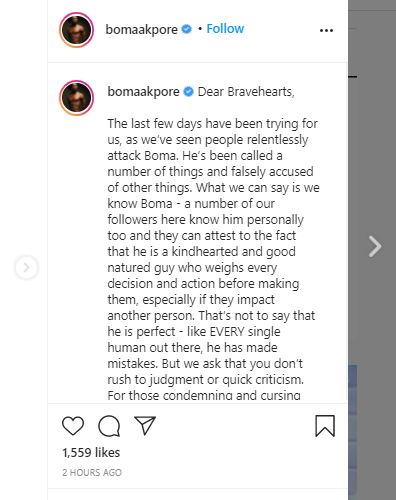This screenshot has height=500, width=396.
Task: Follow the bomaakpore account
Action: (x=225, y=29)
